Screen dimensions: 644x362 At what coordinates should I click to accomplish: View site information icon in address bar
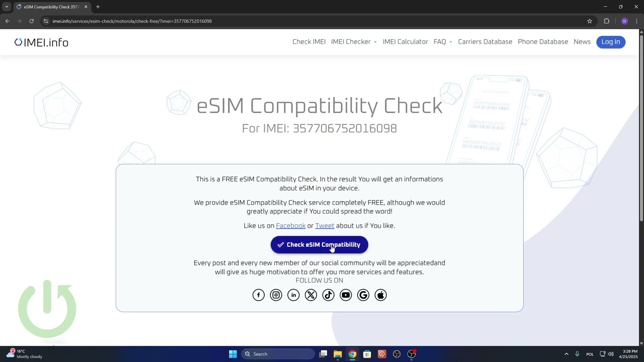coord(46,21)
